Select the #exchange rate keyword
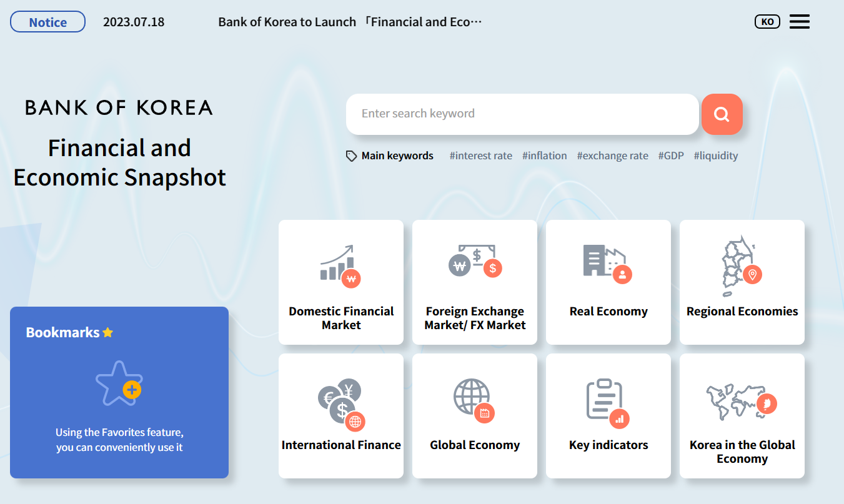844x504 pixels. coord(612,156)
